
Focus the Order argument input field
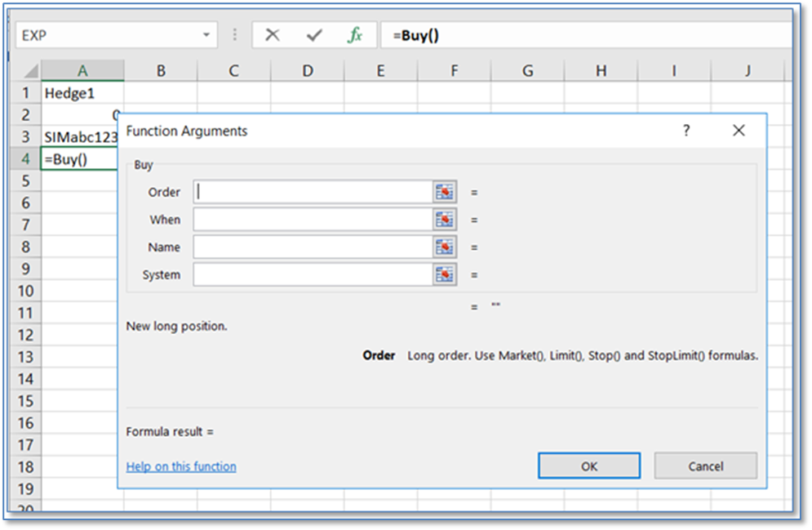[313, 192]
